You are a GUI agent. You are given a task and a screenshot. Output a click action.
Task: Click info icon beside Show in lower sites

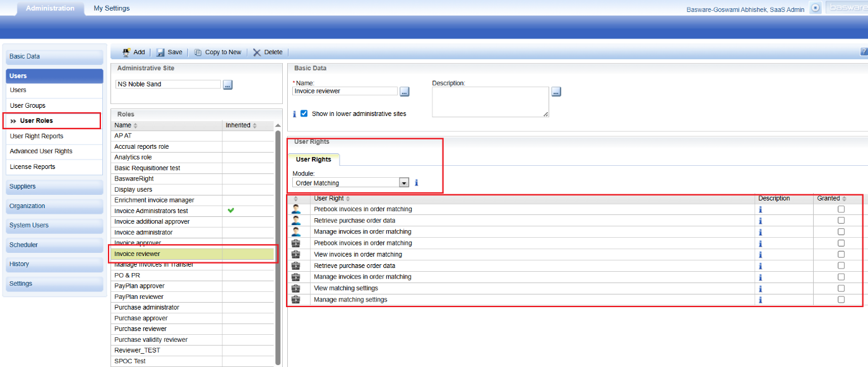point(294,114)
